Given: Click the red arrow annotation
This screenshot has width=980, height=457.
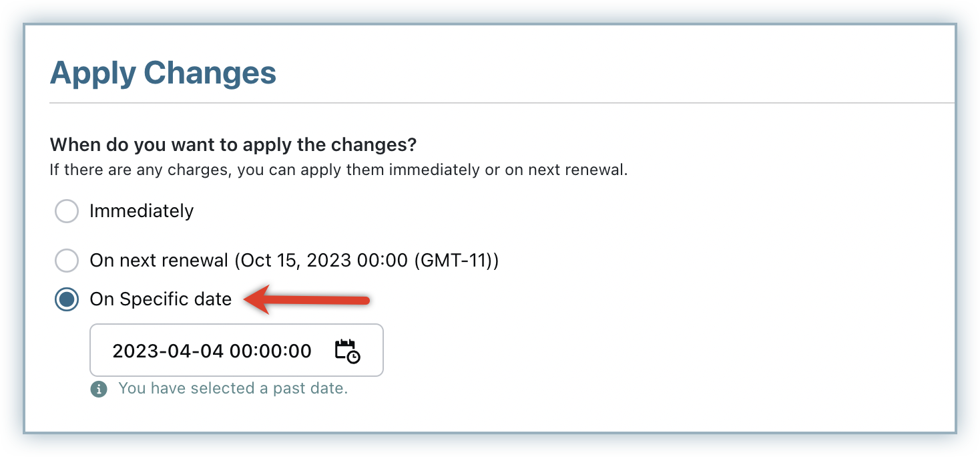Looking at the screenshot, I should (x=306, y=299).
